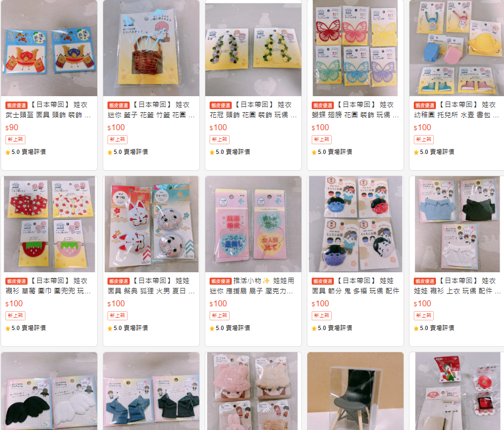This screenshot has width=504, height=430.
Task: View the black and white angel wings image
Action: click(49, 391)
